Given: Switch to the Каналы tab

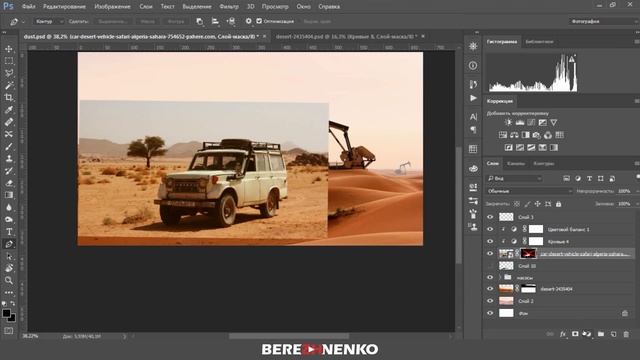Looking at the screenshot, I should coord(516,164).
